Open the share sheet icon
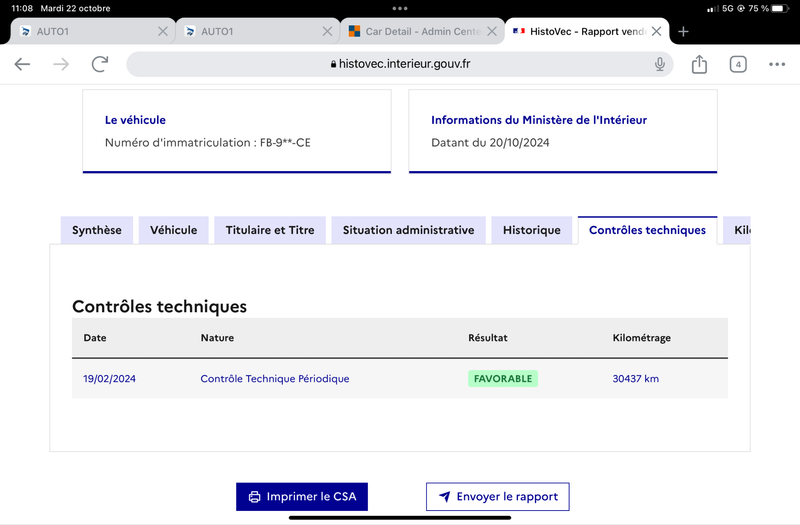 pos(699,64)
